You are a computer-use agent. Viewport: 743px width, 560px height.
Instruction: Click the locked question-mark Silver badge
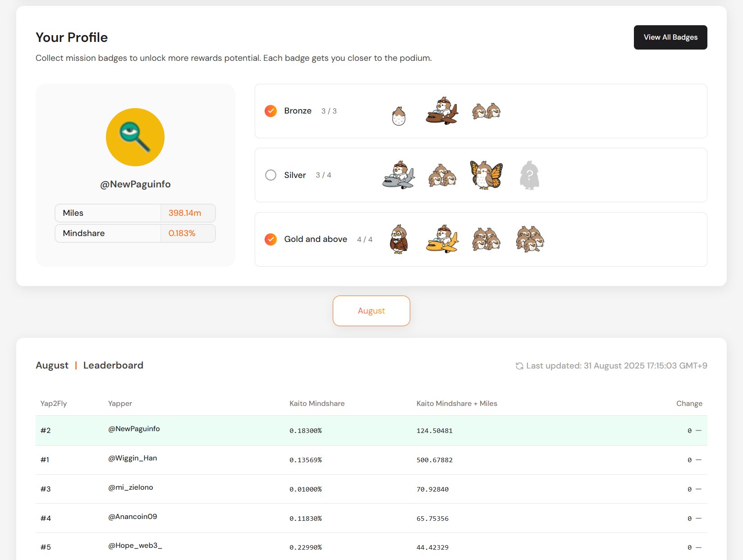pyautogui.click(x=529, y=175)
